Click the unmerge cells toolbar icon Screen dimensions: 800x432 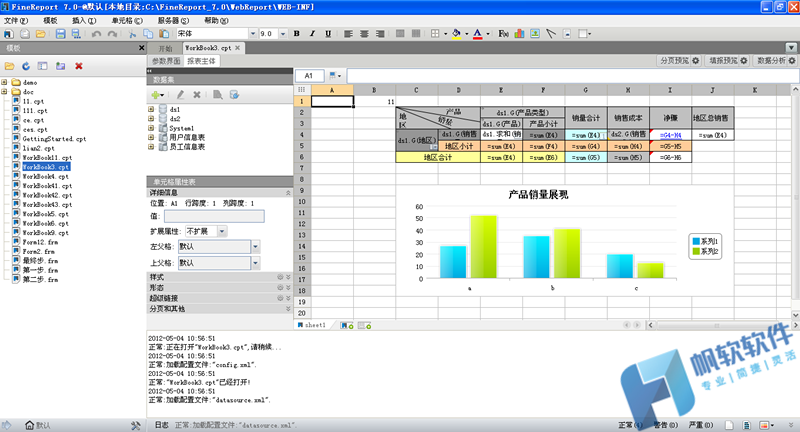click(416, 34)
